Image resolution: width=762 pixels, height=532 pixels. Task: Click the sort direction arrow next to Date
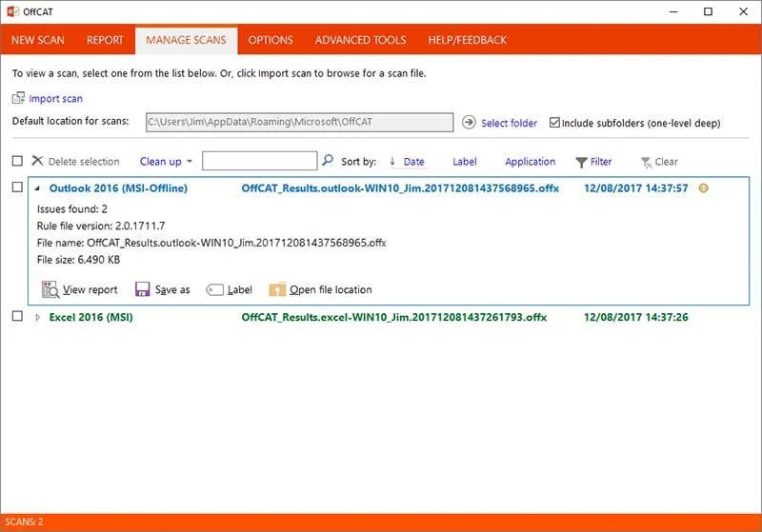pos(392,161)
